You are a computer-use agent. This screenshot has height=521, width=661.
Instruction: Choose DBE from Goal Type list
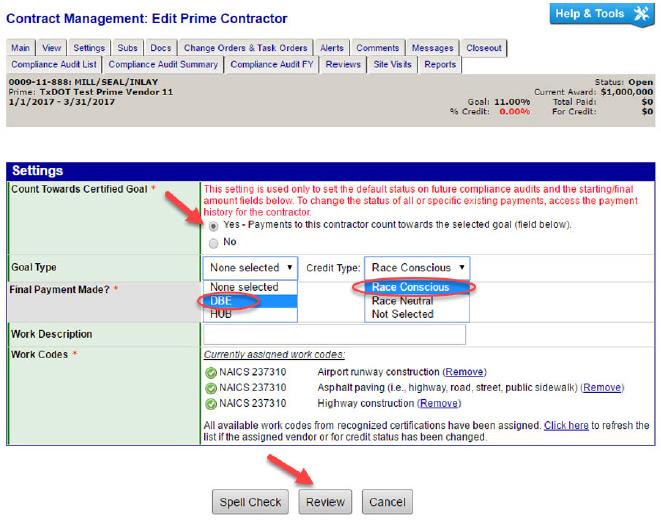220,300
